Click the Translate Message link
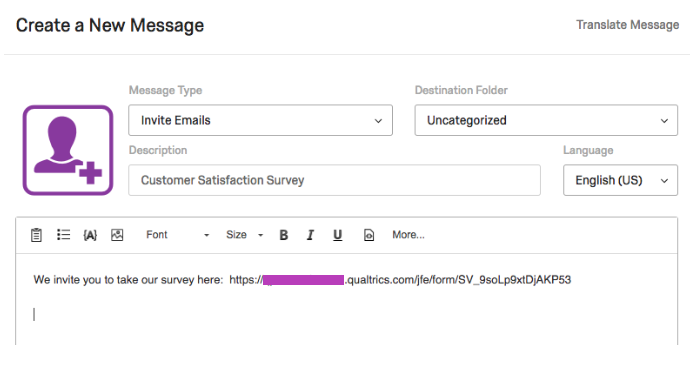699x367 pixels. 628,25
